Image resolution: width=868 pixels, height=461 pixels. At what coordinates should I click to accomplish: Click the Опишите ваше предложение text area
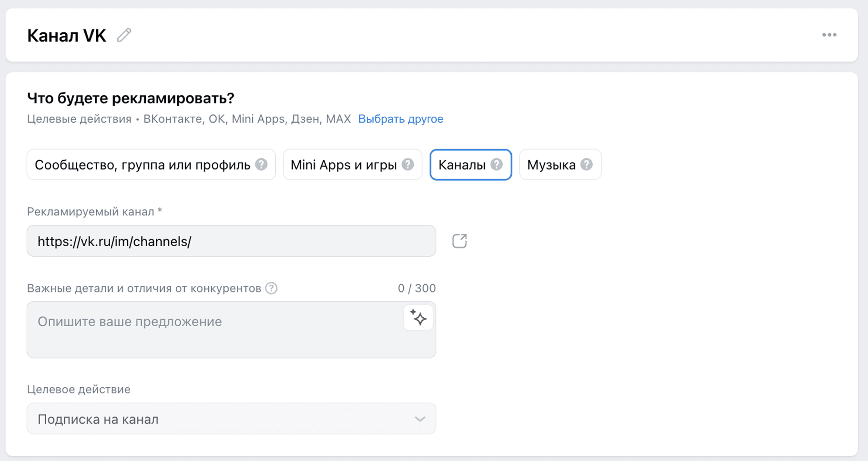231,330
